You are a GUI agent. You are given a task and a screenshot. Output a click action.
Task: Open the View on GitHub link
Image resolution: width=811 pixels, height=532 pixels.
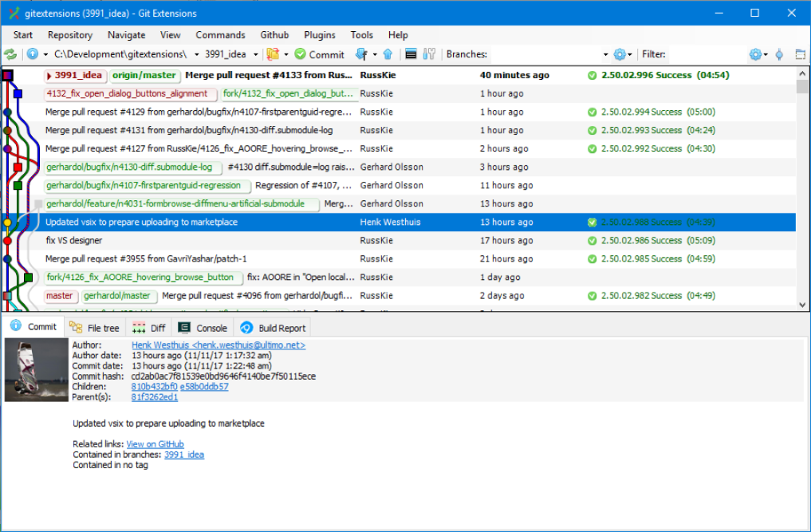point(155,444)
